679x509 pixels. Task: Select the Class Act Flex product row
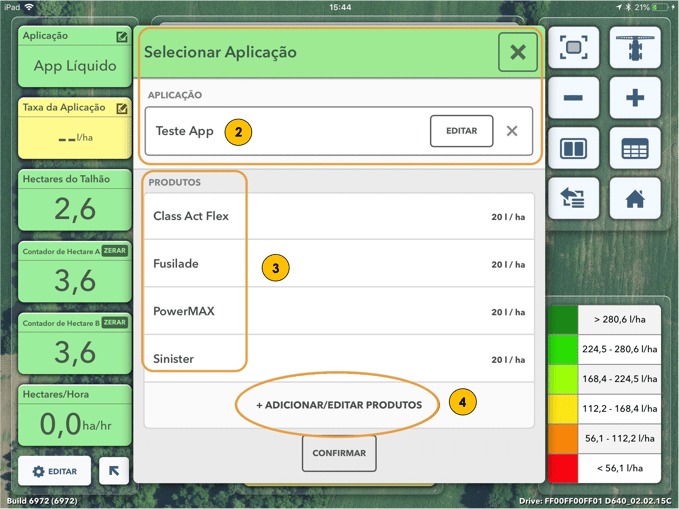(x=339, y=216)
